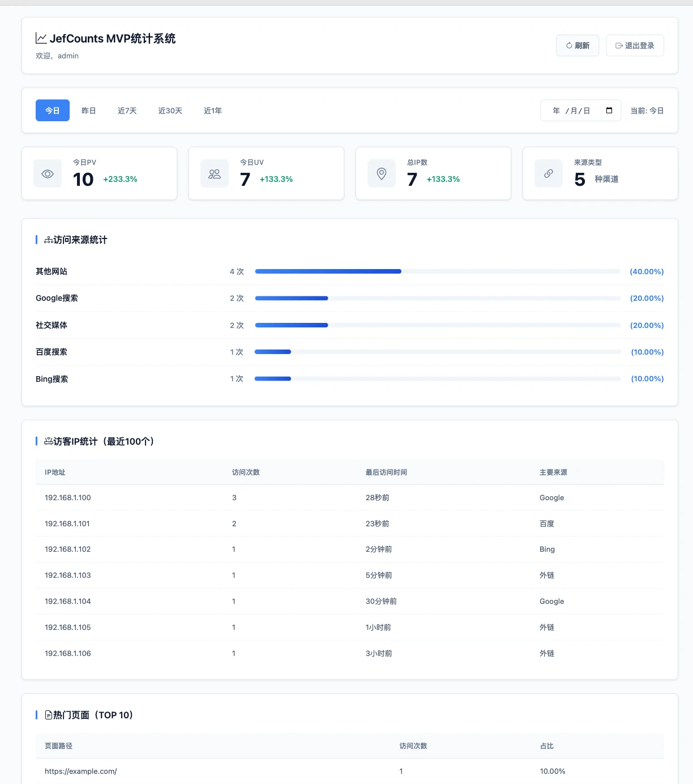Click the 百度 source cell

point(547,523)
